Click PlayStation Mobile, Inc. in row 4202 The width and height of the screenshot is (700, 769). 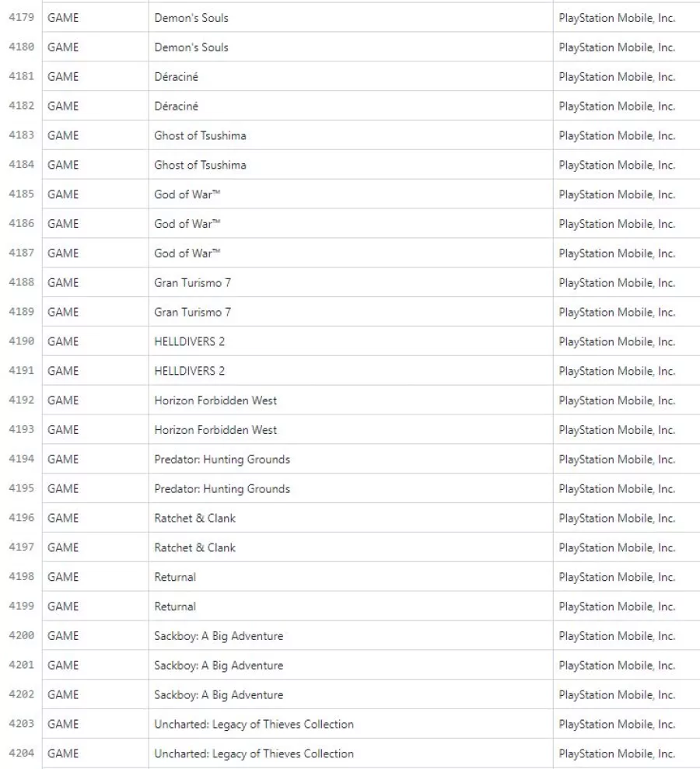(617, 694)
